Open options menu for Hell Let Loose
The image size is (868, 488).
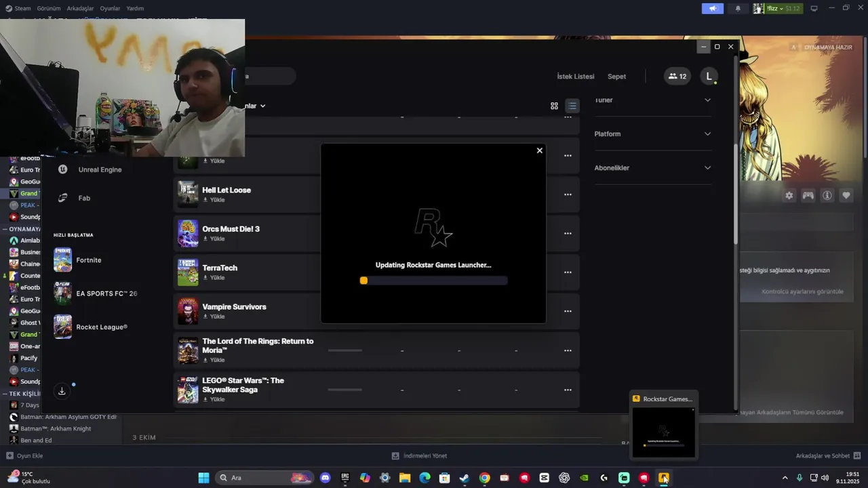pyautogui.click(x=568, y=195)
